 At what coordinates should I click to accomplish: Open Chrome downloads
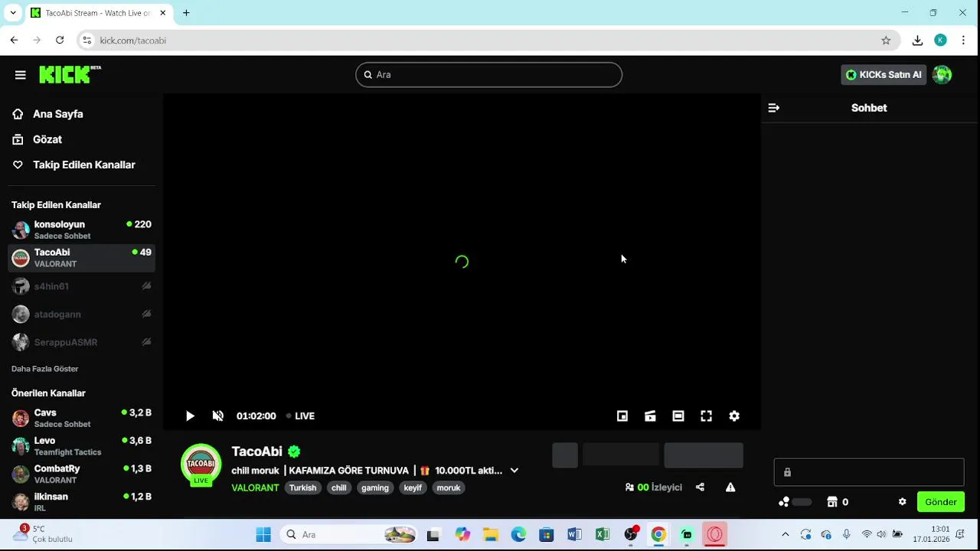tap(917, 41)
